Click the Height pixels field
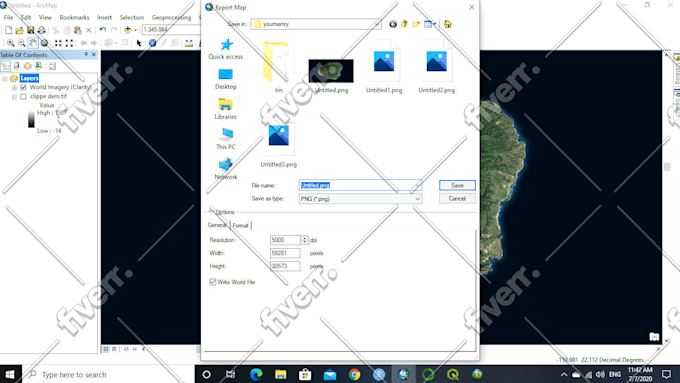 pos(285,266)
